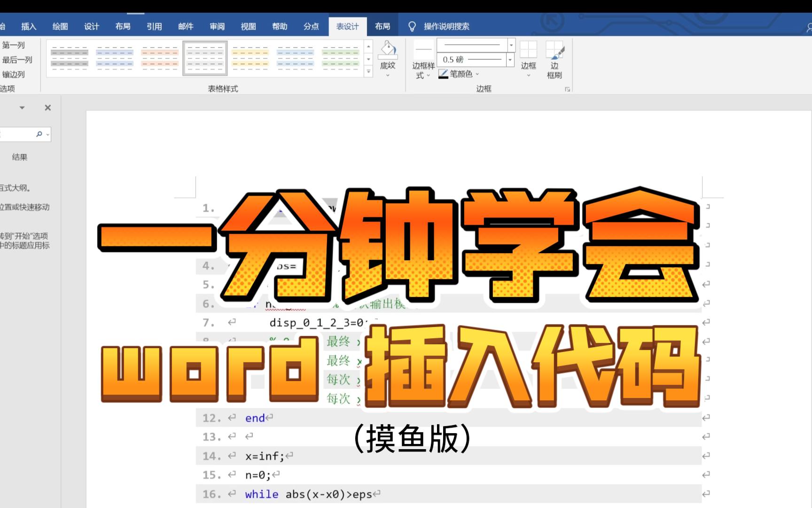Toggle the 最后一列 option

click(x=17, y=60)
